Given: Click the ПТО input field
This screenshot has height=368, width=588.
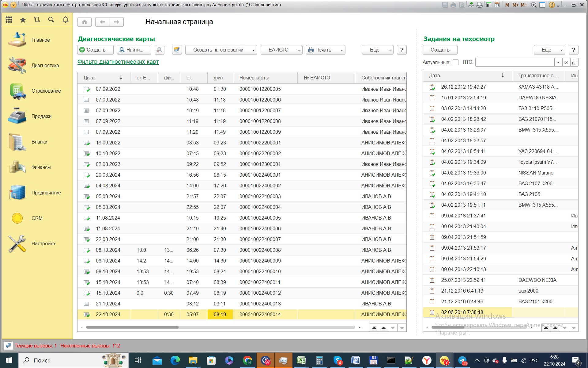Looking at the screenshot, I should (515, 62).
